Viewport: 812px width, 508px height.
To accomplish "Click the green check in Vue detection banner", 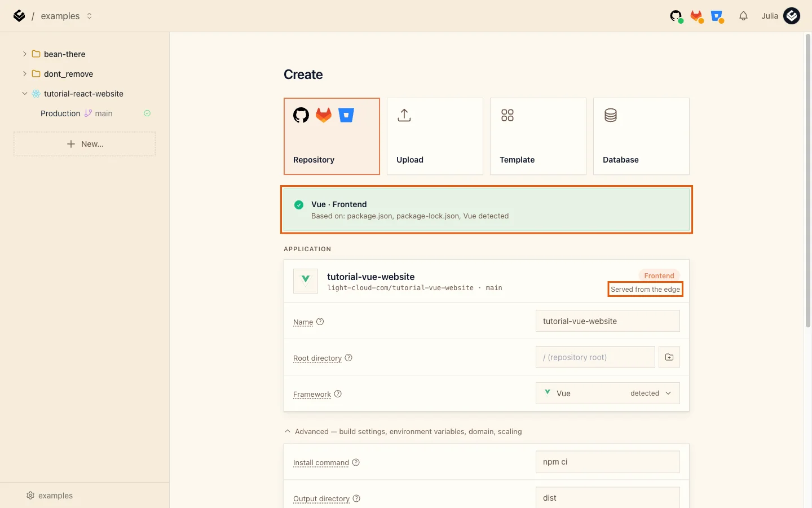I will [x=299, y=205].
